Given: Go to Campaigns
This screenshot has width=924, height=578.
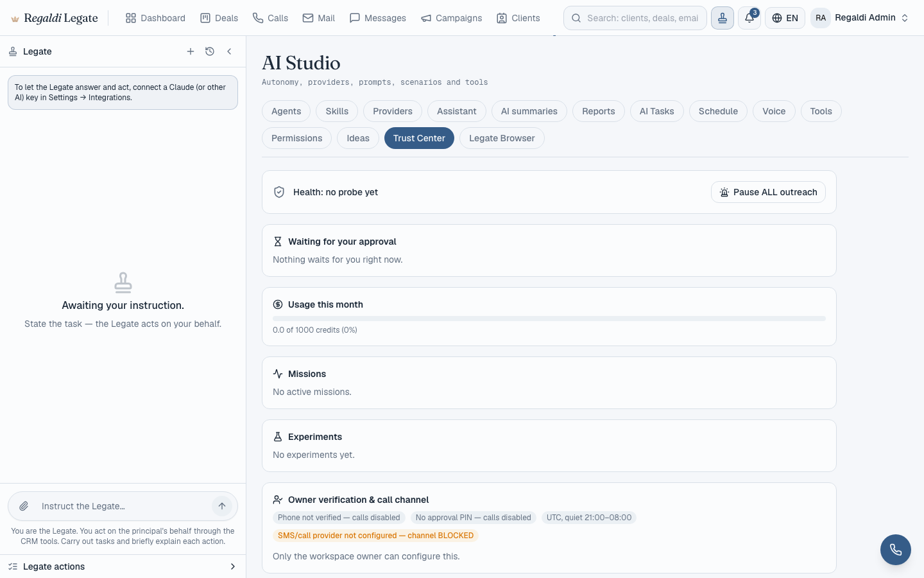Looking at the screenshot, I should 451,18.
